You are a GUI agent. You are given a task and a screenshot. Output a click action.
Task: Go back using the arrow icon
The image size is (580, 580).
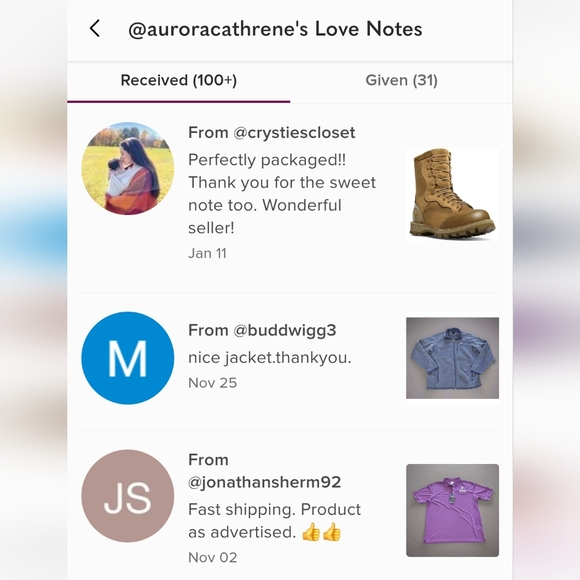[x=95, y=28]
